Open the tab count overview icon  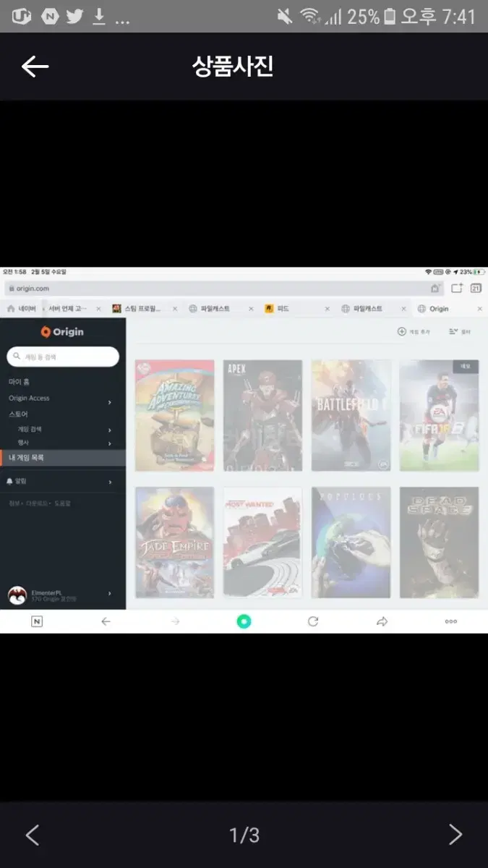476,287
